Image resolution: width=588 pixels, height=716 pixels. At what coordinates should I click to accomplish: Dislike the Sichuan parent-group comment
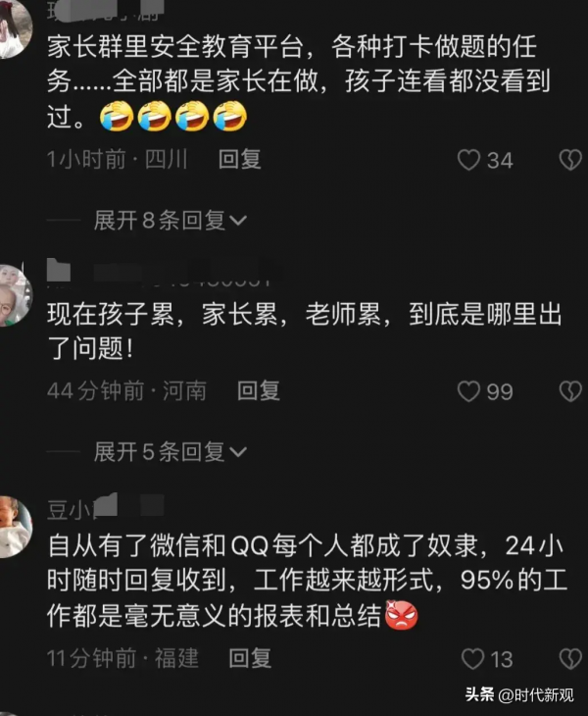point(570,160)
